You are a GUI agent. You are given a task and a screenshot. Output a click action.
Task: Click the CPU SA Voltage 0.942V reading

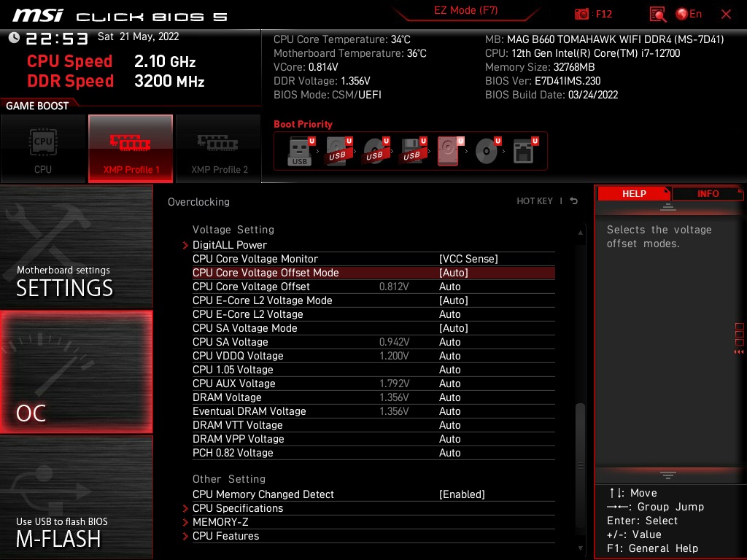point(394,342)
